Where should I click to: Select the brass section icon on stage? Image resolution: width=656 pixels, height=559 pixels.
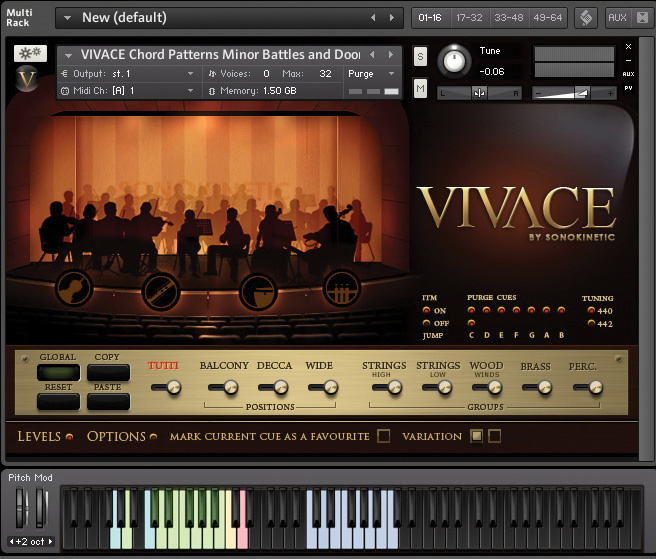click(x=258, y=289)
